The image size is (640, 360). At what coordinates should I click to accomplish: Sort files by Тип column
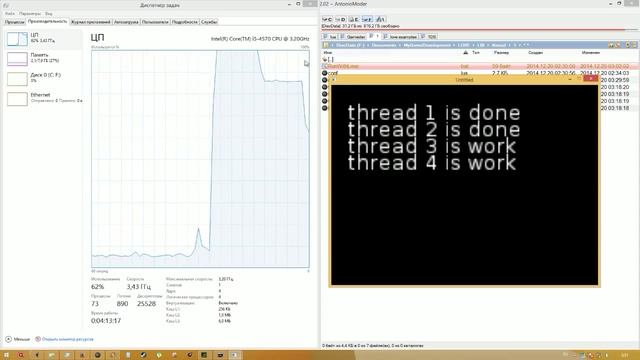(476, 53)
